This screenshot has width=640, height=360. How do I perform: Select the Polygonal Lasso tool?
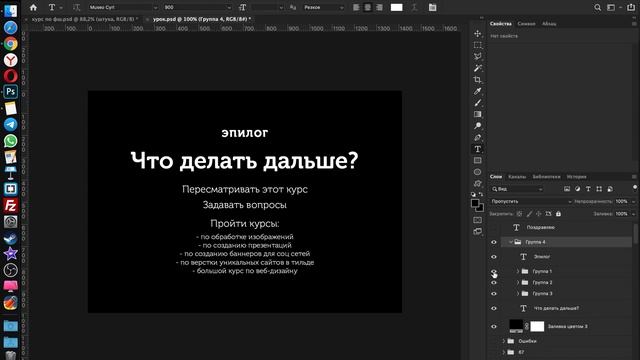point(478,56)
